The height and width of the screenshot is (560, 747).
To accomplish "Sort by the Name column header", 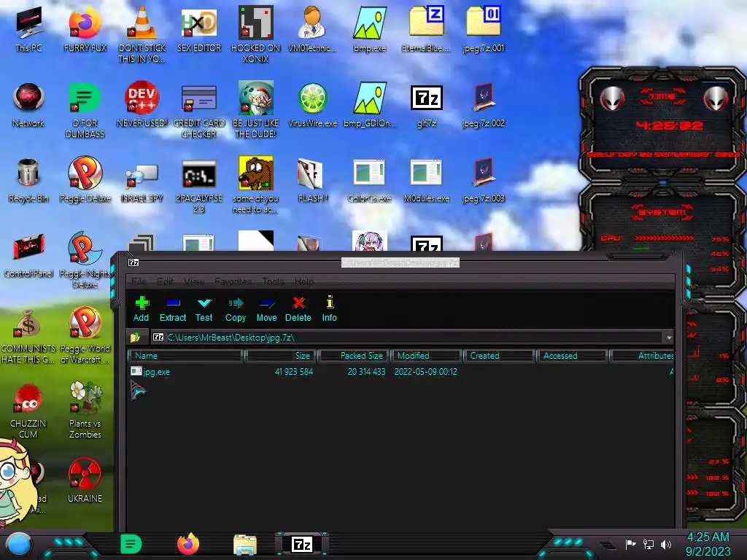I will 185,356.
